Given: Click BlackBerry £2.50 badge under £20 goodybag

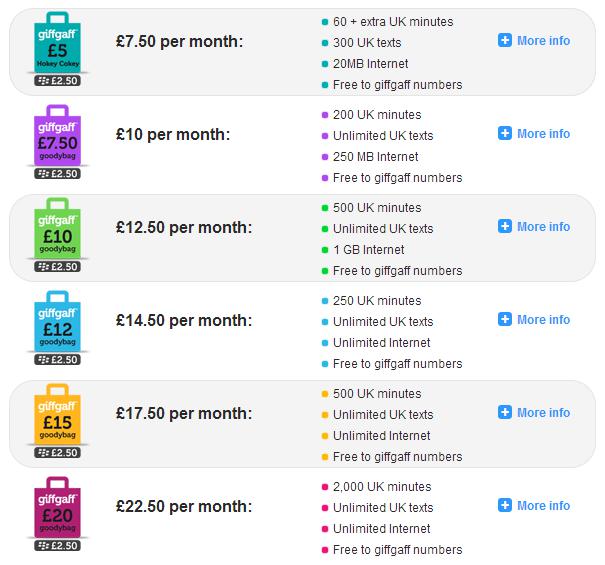Looking at the screenshot, I should [57, 546].
